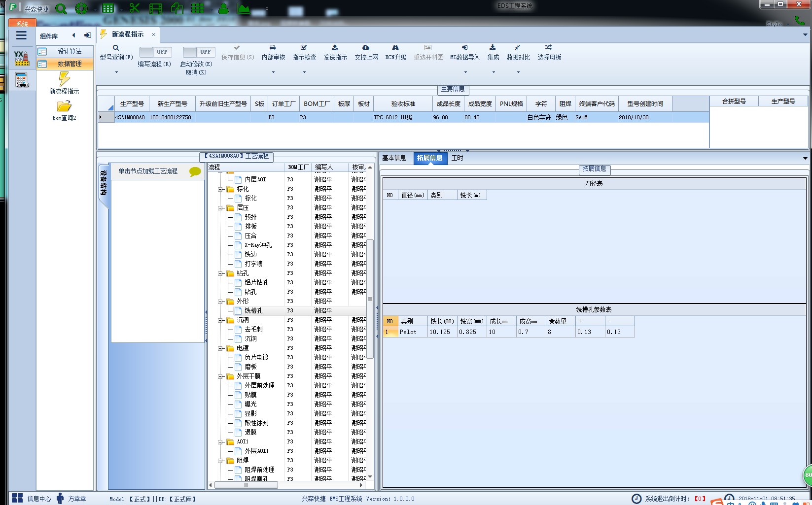Image resolution: width=812 pixels, height=505 pixels.
Task: Open the 系统 orange menu tab
Action: tap(22, 23)
